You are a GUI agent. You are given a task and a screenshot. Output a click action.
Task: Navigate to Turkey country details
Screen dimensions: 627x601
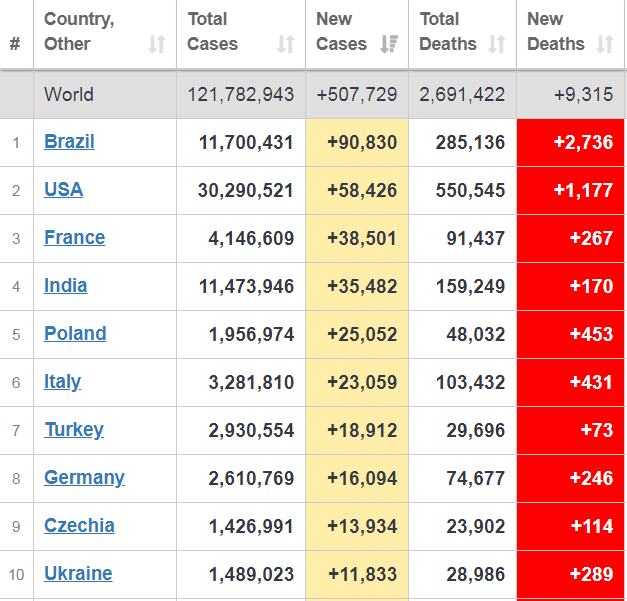click(74, 430)
